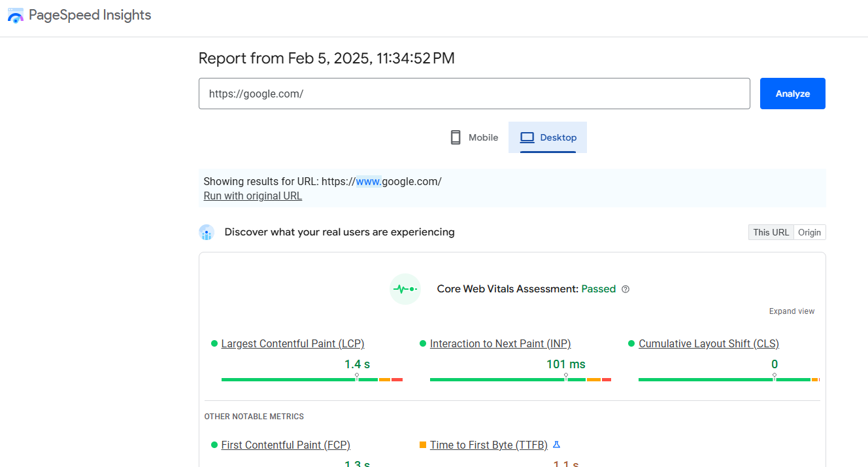Open Cumulative Layout Shift (CLS) link
The image size is (868, 467).
[x=709, y=343]
